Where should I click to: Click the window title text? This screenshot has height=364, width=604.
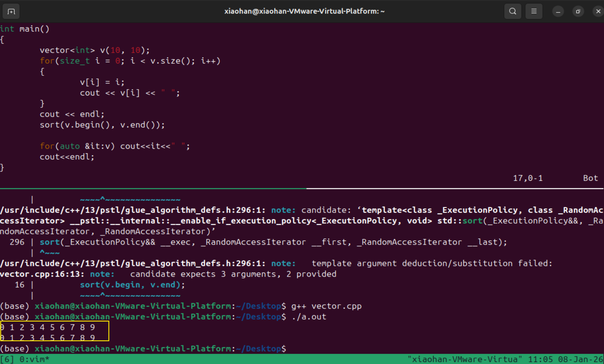click(x=304, y=11)
